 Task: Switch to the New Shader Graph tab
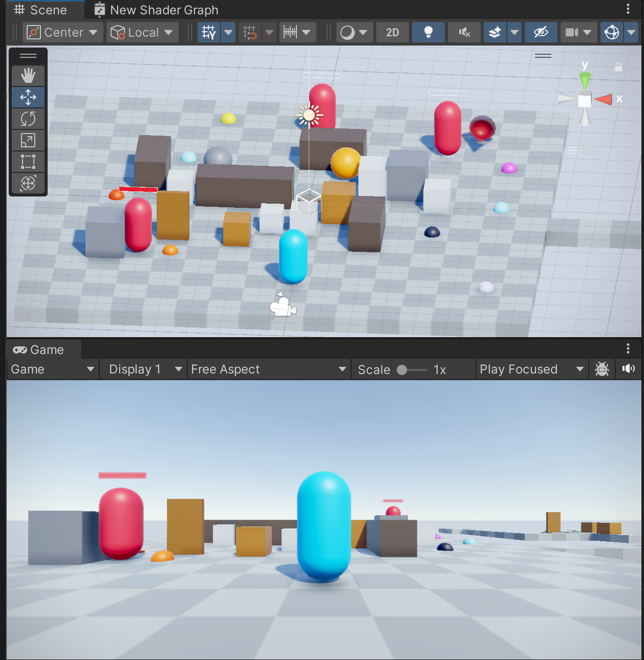tap(157, 10)
